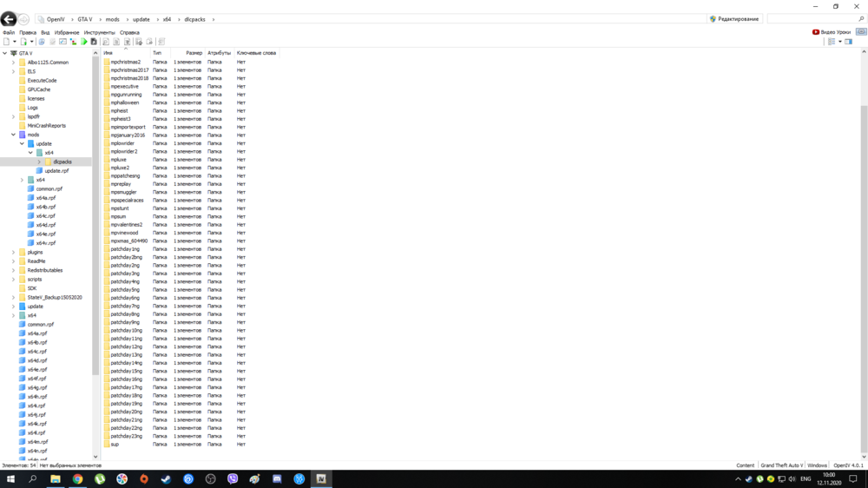Collapse the GTA V root tree node
Image resolution: width=868 pixels, height=488 pixels.
5,53
